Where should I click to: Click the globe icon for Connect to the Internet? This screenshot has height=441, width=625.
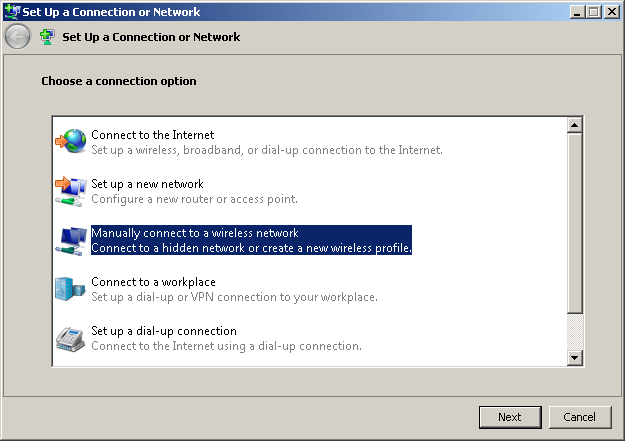point(71,141)
